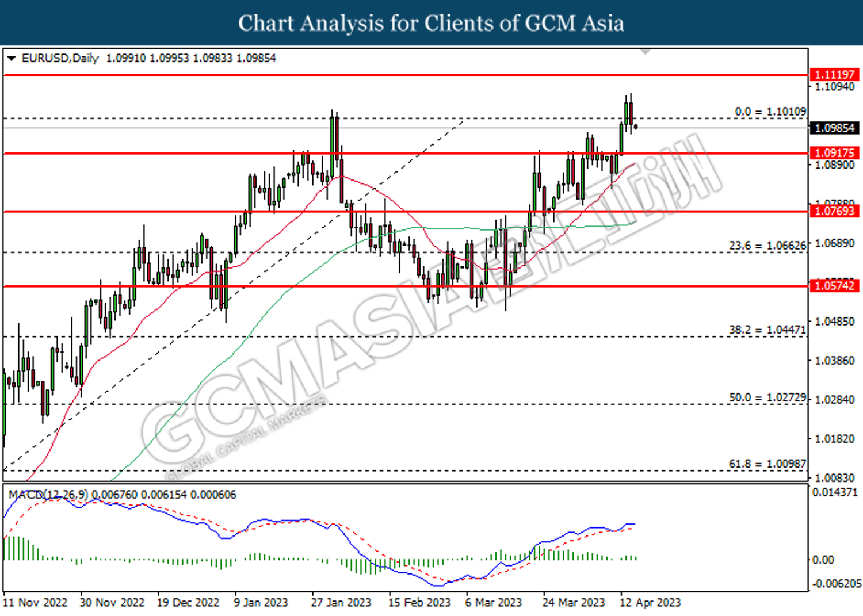This screenshot has width=863, height=616.
Task: Click the MACD scale value 0.014371
Action: click(835, 492)
